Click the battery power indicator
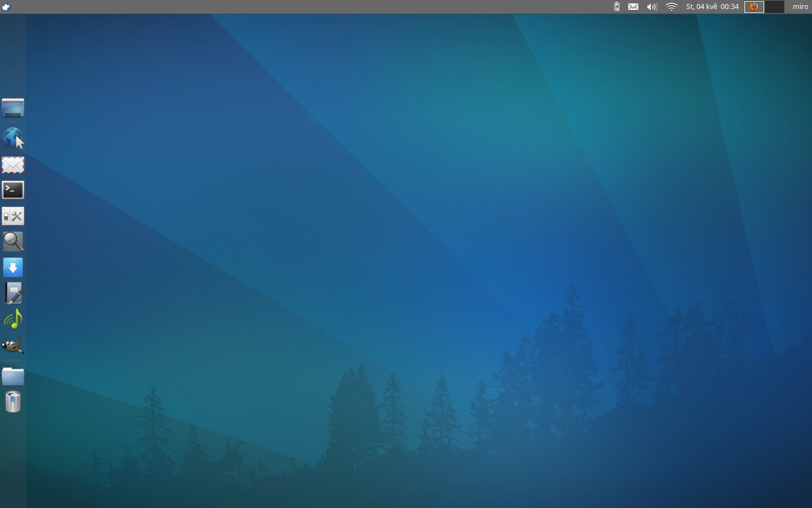812x508 pixels. [x=616, y=7]
